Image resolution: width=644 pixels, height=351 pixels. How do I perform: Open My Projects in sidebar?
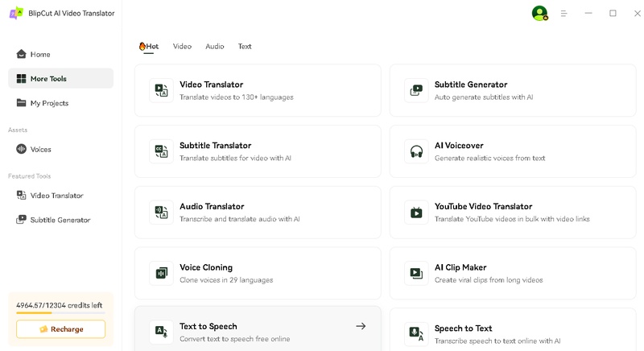(61, 102)
